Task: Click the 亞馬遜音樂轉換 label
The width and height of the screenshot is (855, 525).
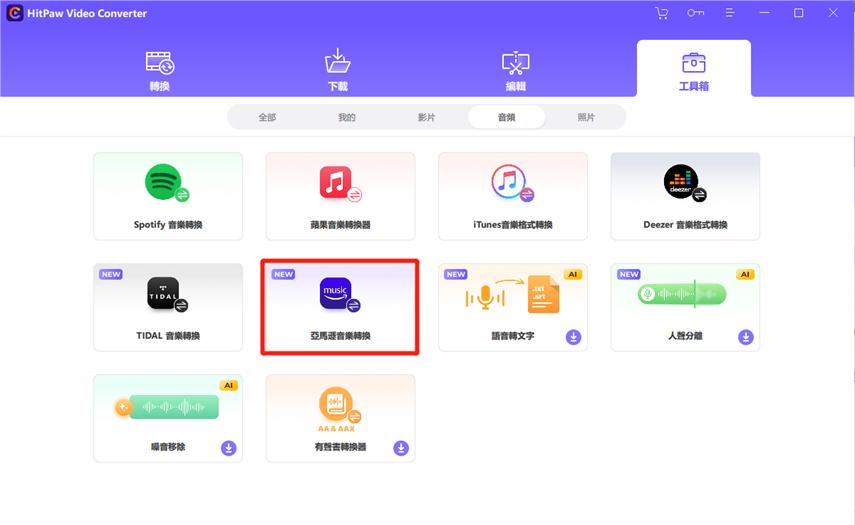Action: pyautogui.click(x=340, y=336)
